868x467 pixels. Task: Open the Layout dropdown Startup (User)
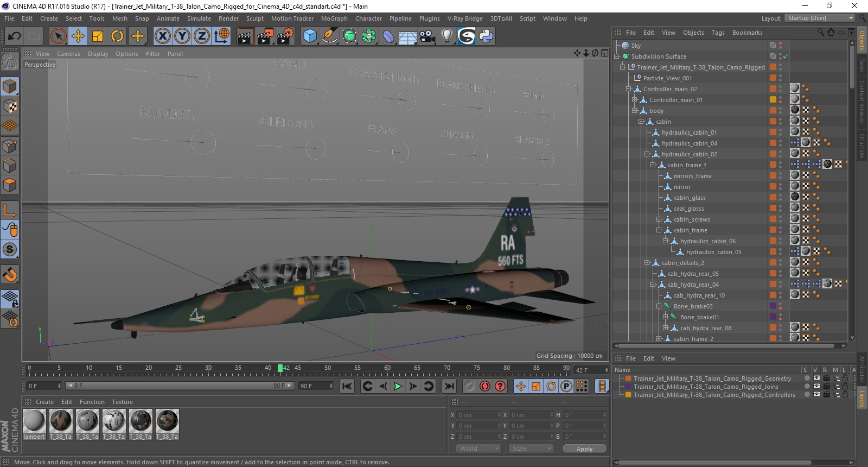tap(820, 18)
